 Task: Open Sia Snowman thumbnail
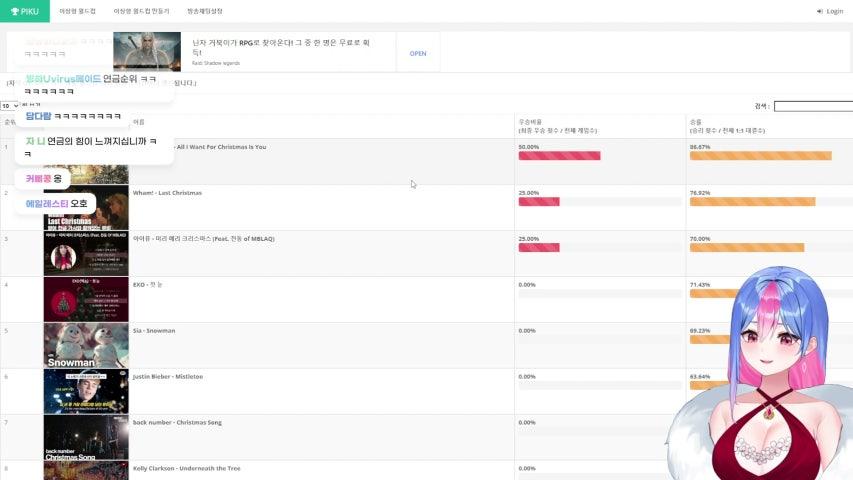click(x=85, y=345)
